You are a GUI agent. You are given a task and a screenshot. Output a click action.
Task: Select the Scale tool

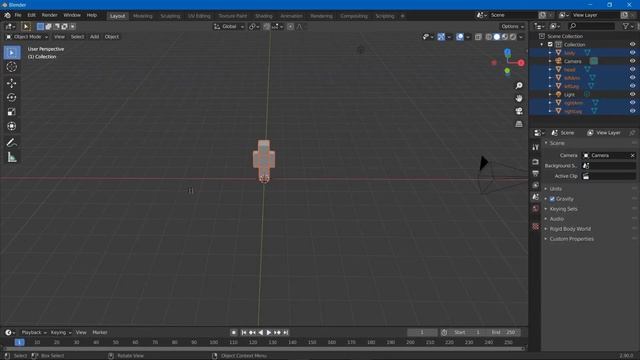coord(11,112)
